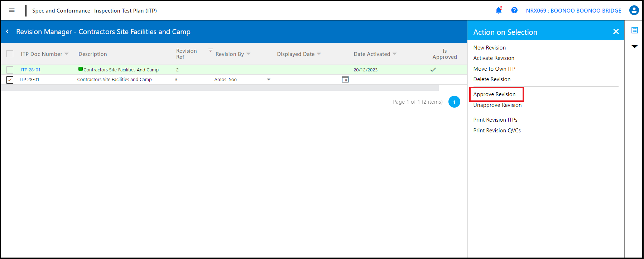This screenshot has height=259, width=644.
Task: Filter the Date Activated column
Action: (x=395, y=53)
